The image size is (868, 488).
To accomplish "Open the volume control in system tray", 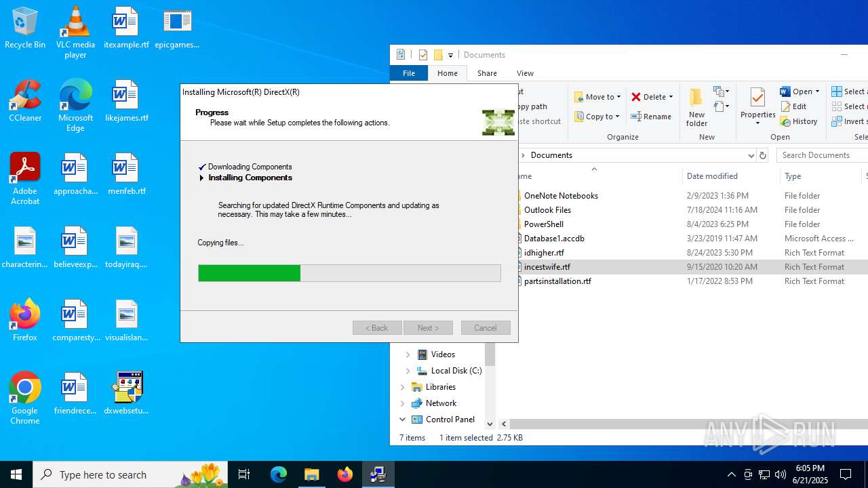I will [781, 474].
